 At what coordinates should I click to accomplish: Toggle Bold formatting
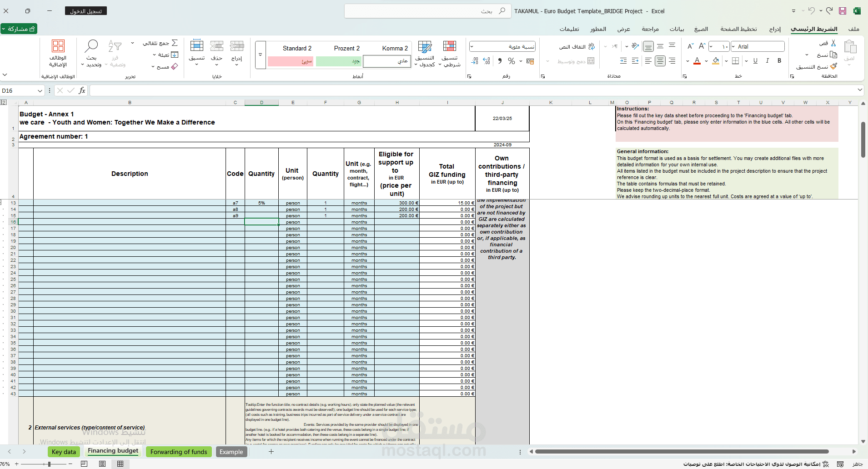pos(779,60)
